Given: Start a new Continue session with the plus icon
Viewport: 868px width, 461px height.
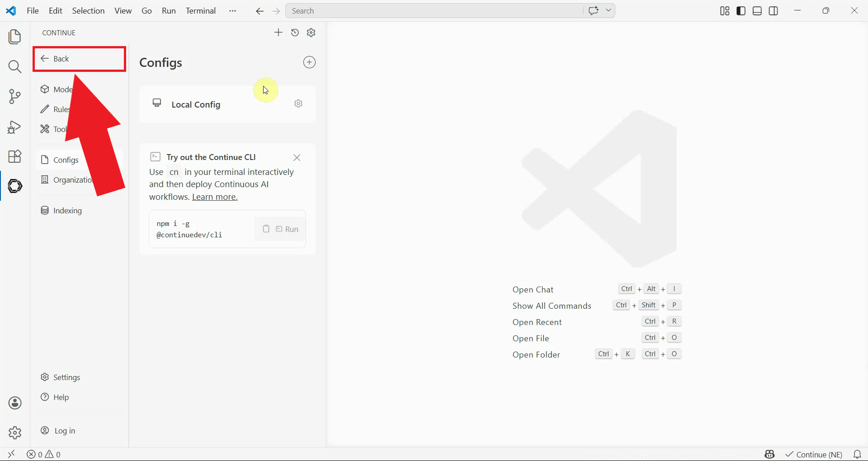Looking at the screenshot, I should 278,32.
